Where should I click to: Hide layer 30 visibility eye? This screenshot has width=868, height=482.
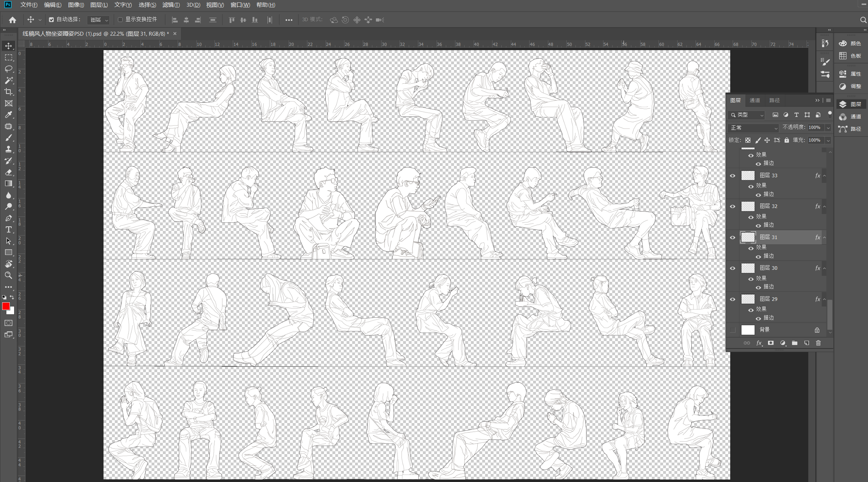click(x=733, y=268)
